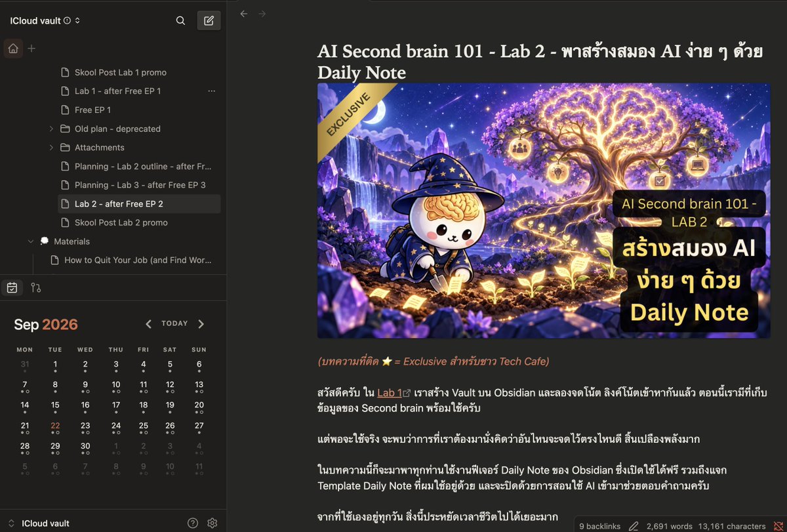Select September 10 in the calendar
This screenshot has height=532, width=787.
[x=116, y=386]
